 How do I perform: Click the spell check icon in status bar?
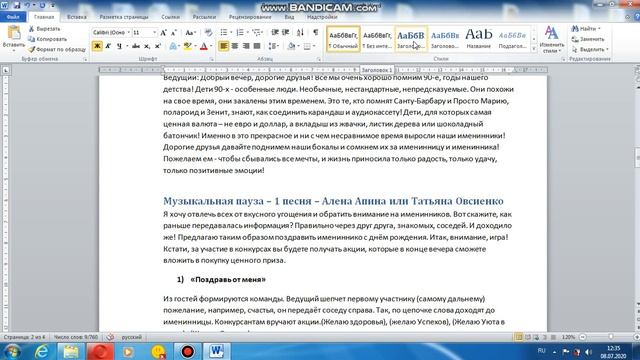click(x=110, y=337)
